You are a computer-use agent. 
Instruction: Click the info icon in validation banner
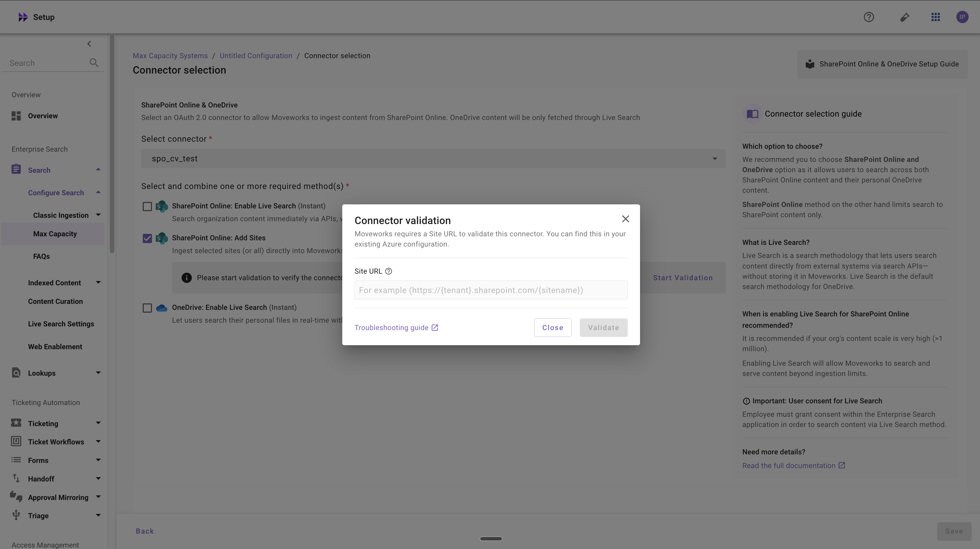tap(187, 278)
